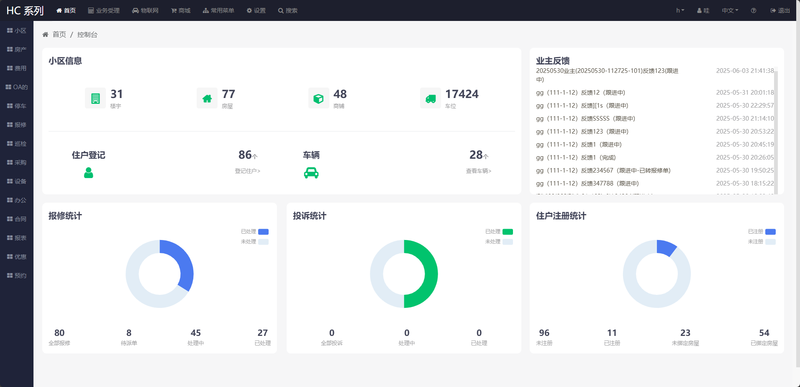
Task: Click the green car icon under 车辆
Action: tap(311, 173)
